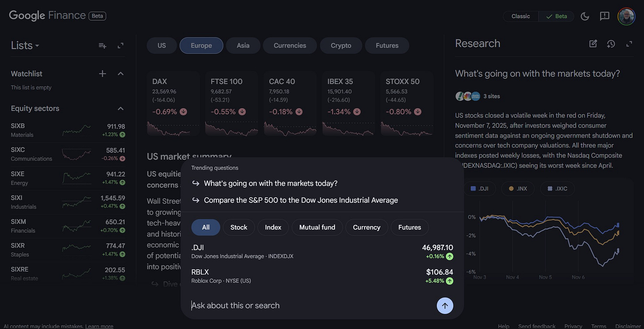Image resolution: width=644 pixels, height=329 pixels.
Task: Open .DJI Dow Jones search result
Action: 322,252
